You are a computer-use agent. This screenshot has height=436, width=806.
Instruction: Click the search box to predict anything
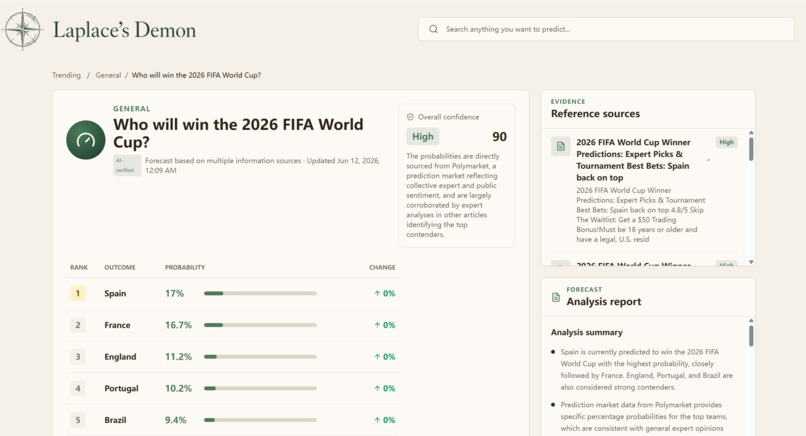607,29
